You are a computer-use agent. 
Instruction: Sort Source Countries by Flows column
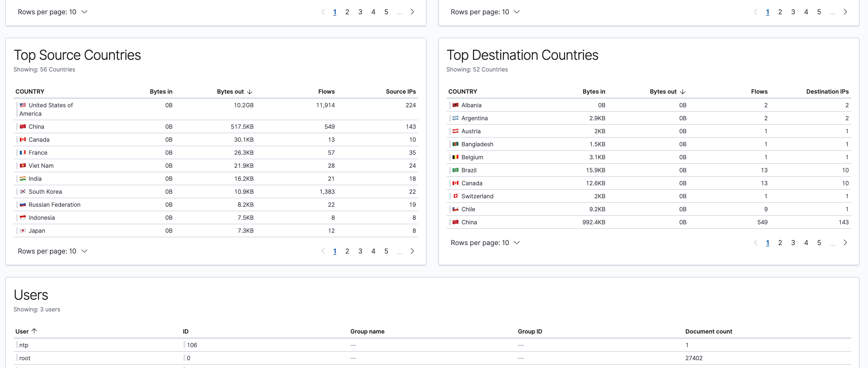pos(326,92)
